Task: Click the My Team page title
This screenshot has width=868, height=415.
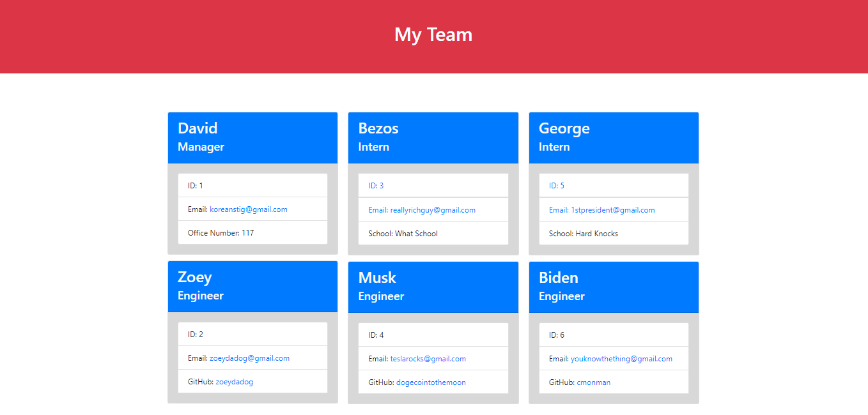Action: (433, 35)
